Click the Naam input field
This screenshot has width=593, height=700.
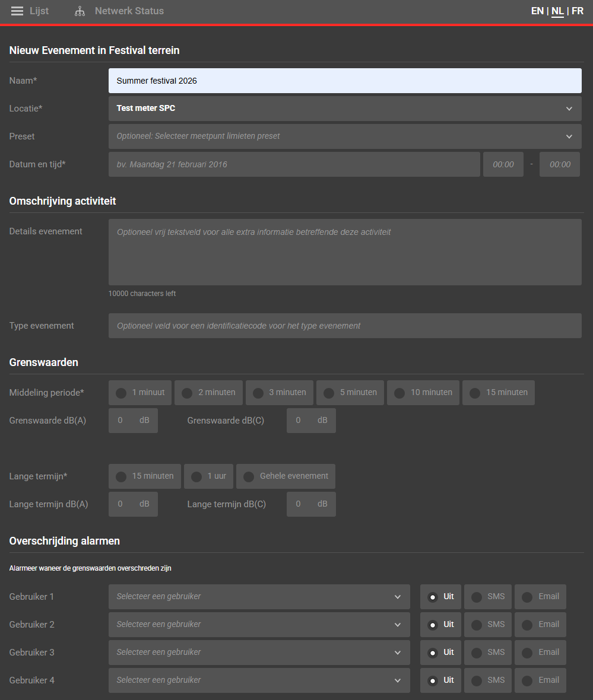click(x=344, y=81)
